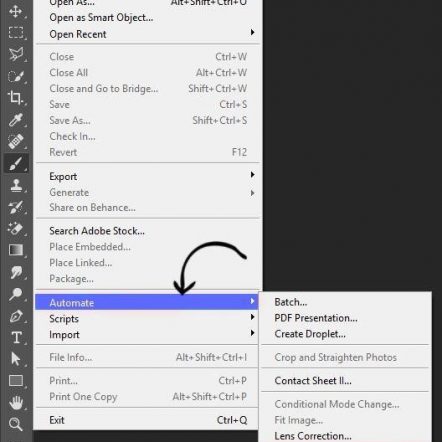The height and width of the screenshot is (442, 442).
Task: Expand the Import submenu
Action: click(x=147, y=334)
